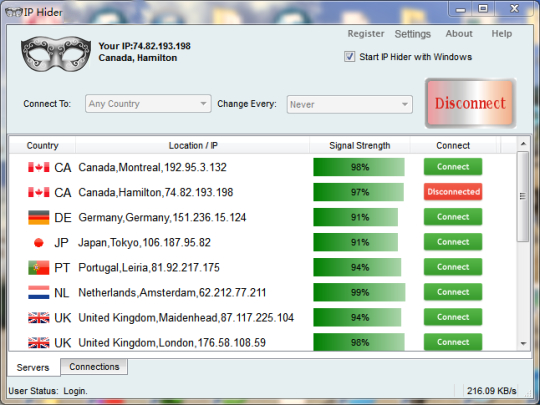Viewport: 540px width, 405px height.
Task: Click the Portugal flag icon
Action: click(x=39, y=268)
